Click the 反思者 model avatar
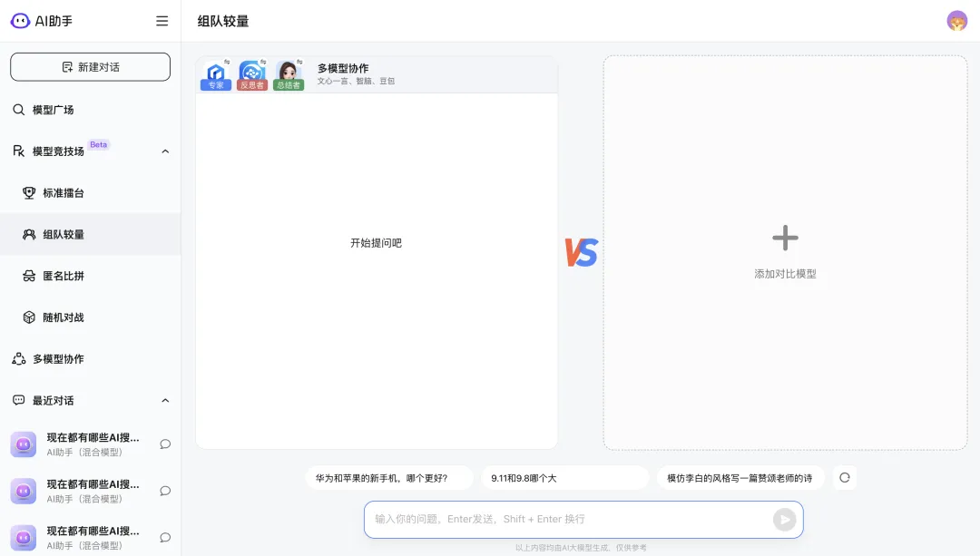 tap(252, 75)
